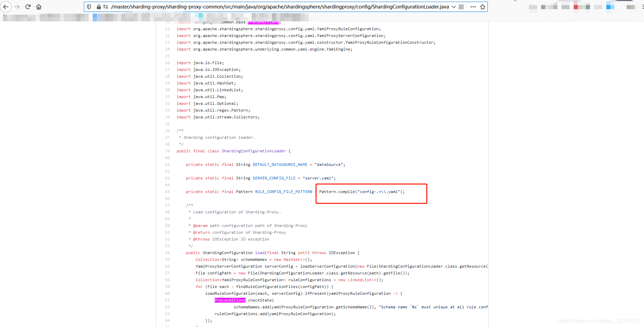
Task: Click the SERVER_CONFIG_FILE constant
Action: coord(274,178)
